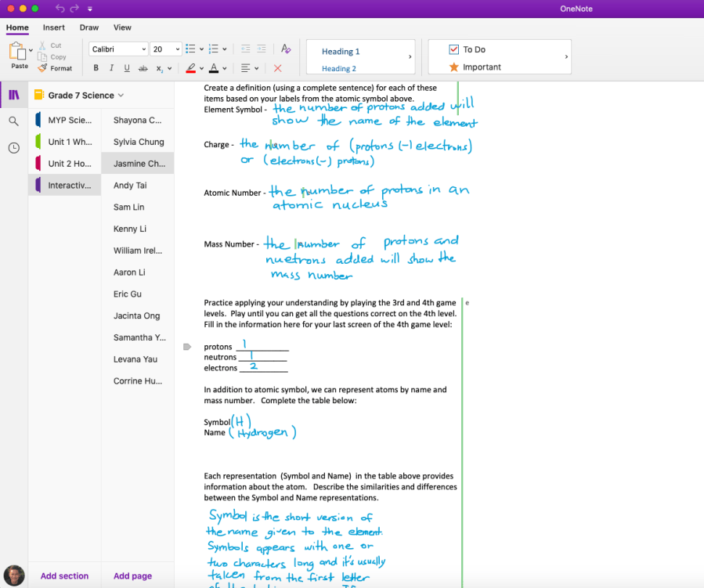Open the Insert ribbon tab
Image resolution: width=704 pixels, height=588 pixels.
[54, 27]
